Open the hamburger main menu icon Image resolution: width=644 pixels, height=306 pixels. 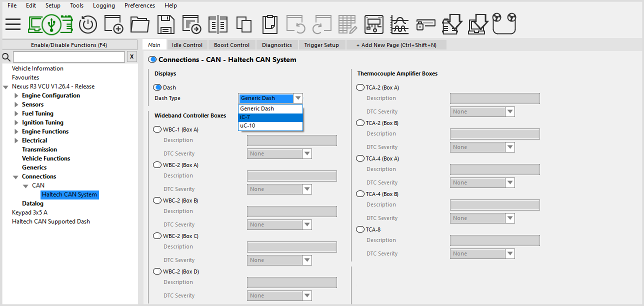(13, 24)
